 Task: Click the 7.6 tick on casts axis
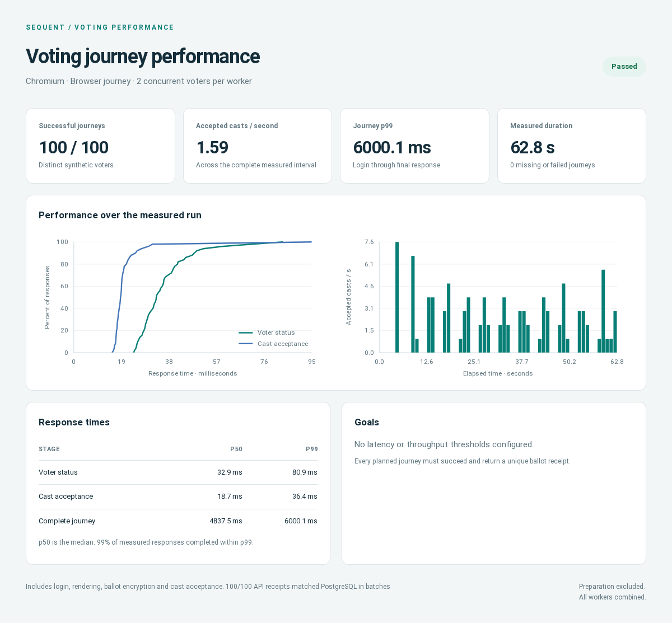[x=369, y=242]
